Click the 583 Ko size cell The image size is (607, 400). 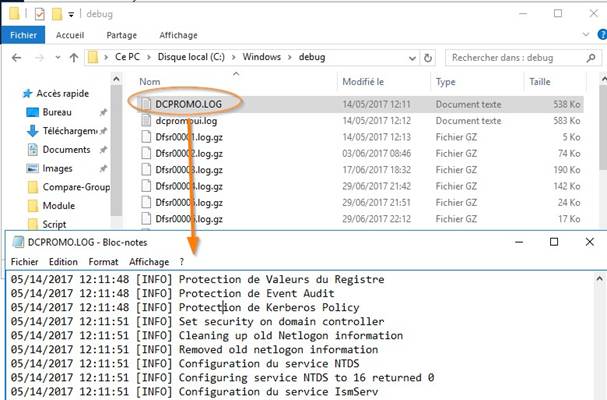[567, 120]
